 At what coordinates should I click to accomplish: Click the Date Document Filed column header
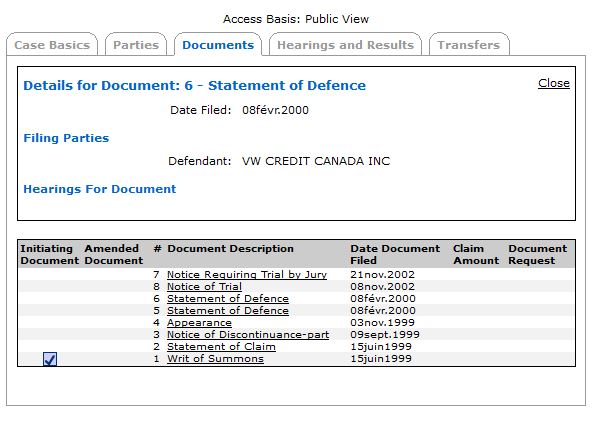(x=395, y=254)
